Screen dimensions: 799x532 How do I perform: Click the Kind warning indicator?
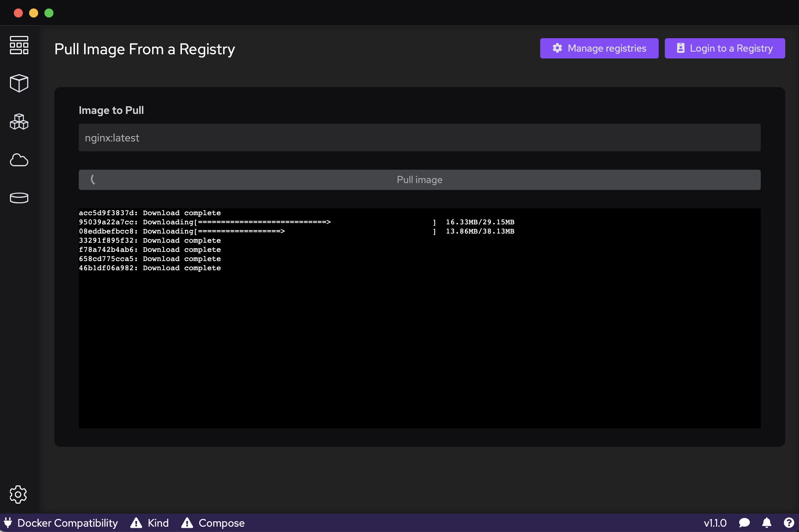150,523
